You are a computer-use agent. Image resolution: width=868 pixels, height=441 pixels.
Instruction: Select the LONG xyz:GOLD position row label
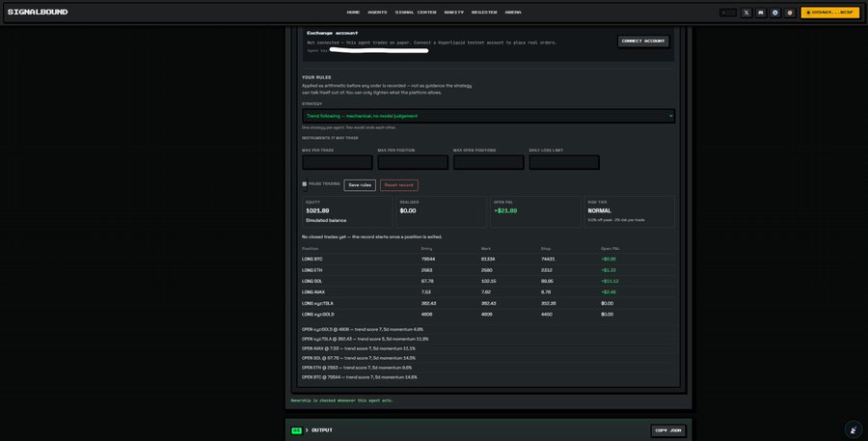pos(317,315)
